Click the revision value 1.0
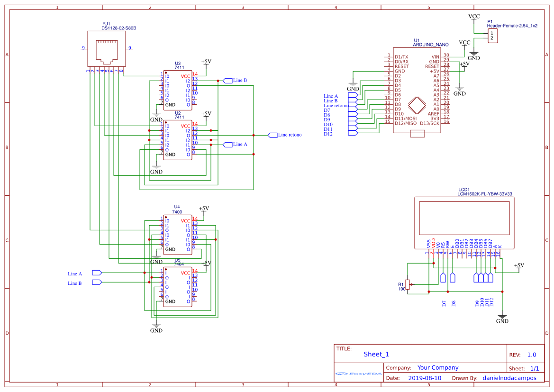This screenshot has width=554, height=392. 532,355
